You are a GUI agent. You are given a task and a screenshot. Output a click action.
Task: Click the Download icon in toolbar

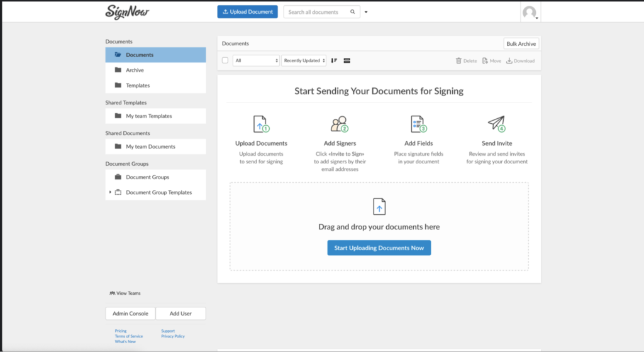point(509,61)
